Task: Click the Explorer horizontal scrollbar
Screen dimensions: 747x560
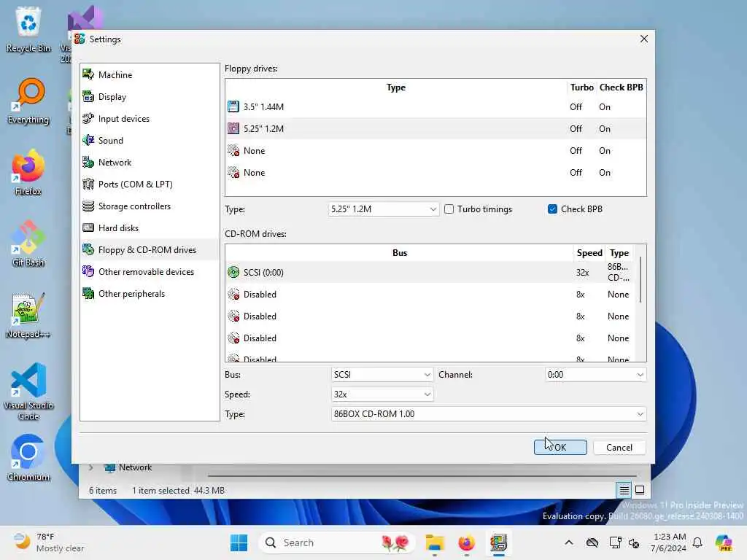Action: point(422,475)
